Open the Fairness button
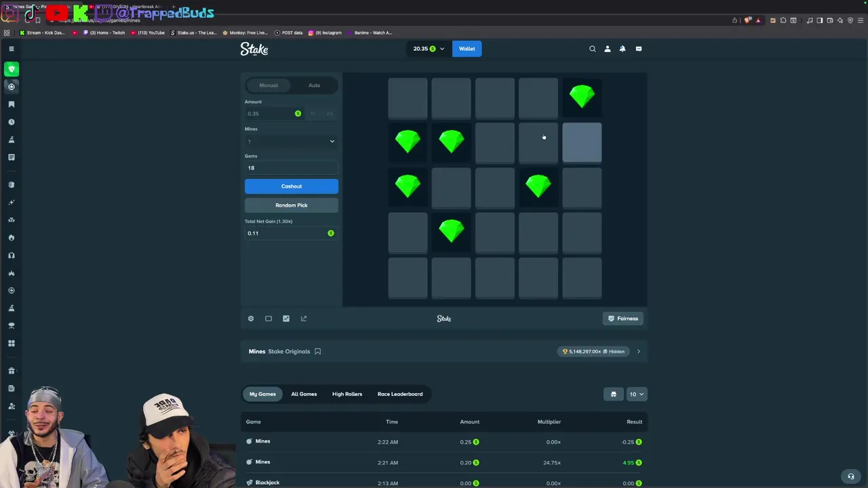The width and height of the screenshot is (868, 488). (623, 319)
